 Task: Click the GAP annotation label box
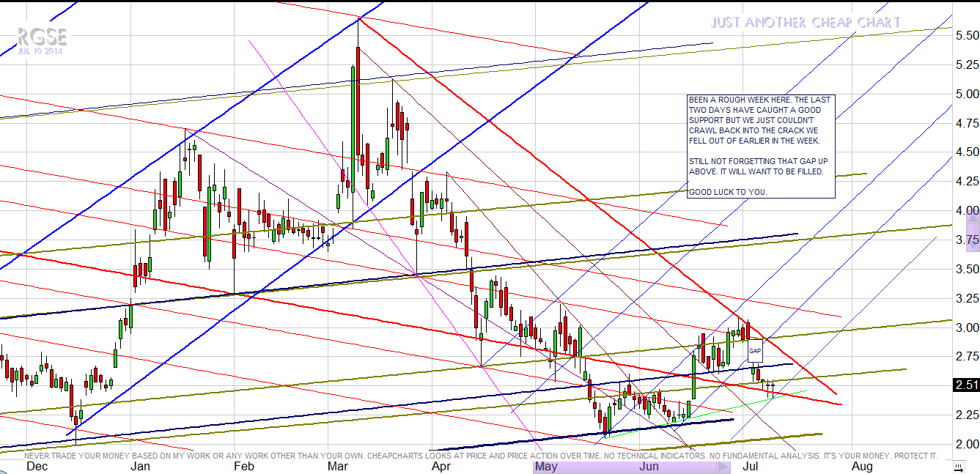click(x=755, y=351)
